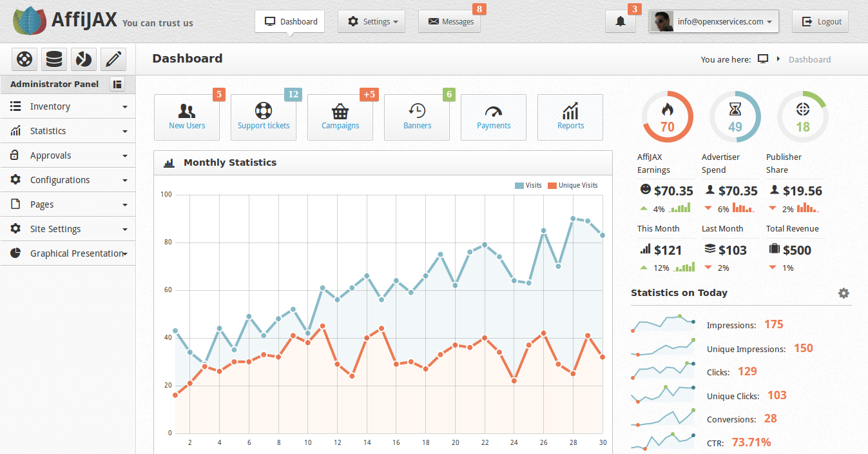Click the This Month amount $121
The width and height of the screenshot is (868, 454).
[668, 250]
